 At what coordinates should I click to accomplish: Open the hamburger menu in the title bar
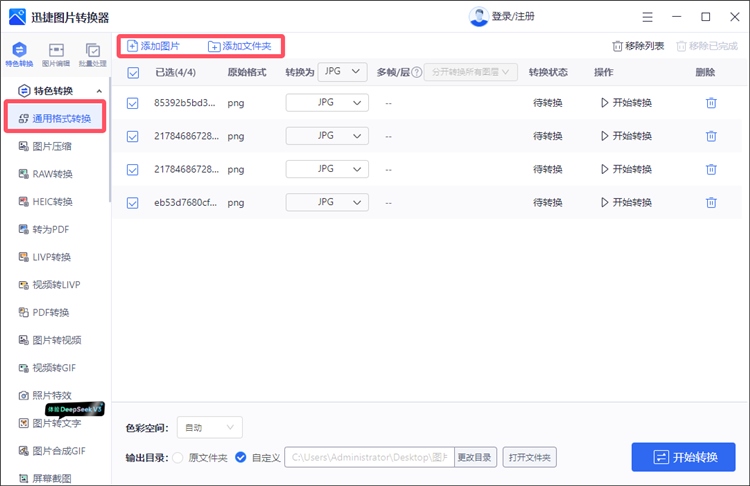647,17
